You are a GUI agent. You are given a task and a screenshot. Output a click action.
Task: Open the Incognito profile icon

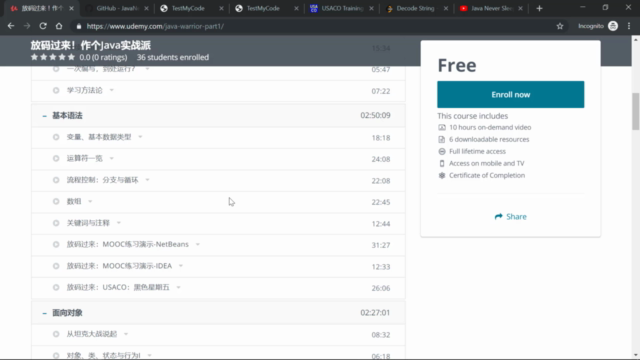tap(613, 26)
